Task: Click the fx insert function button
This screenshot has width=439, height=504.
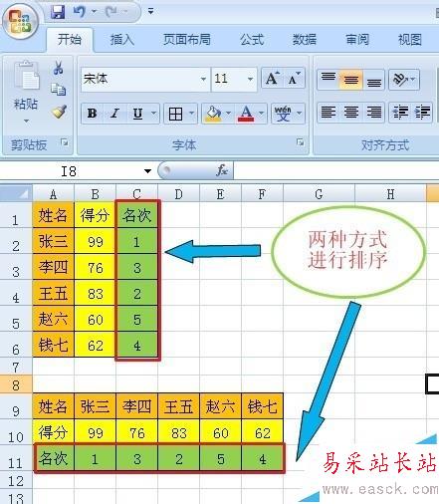Action: tap(222, 170)
